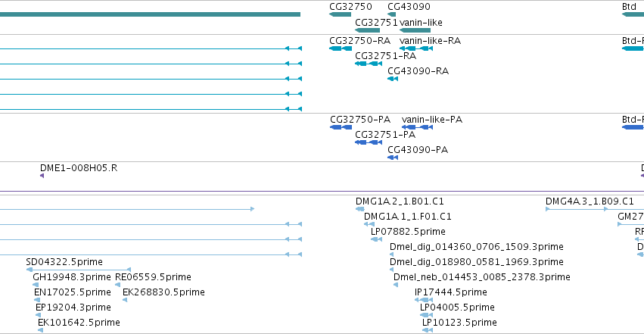The image size is (644, 334).
Task: Click the vanin-like gene bar
Action: tap(415, 30)
